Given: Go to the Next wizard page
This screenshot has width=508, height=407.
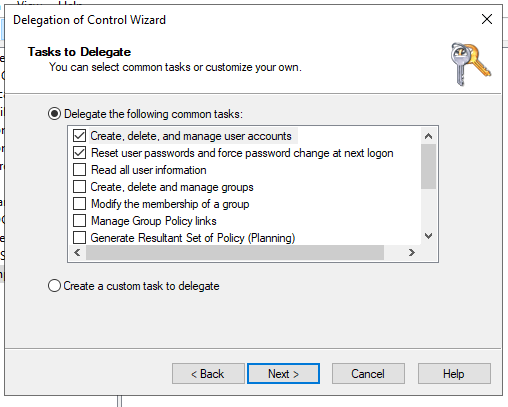Looking at the screenshot, I should (x=283, y=374).
